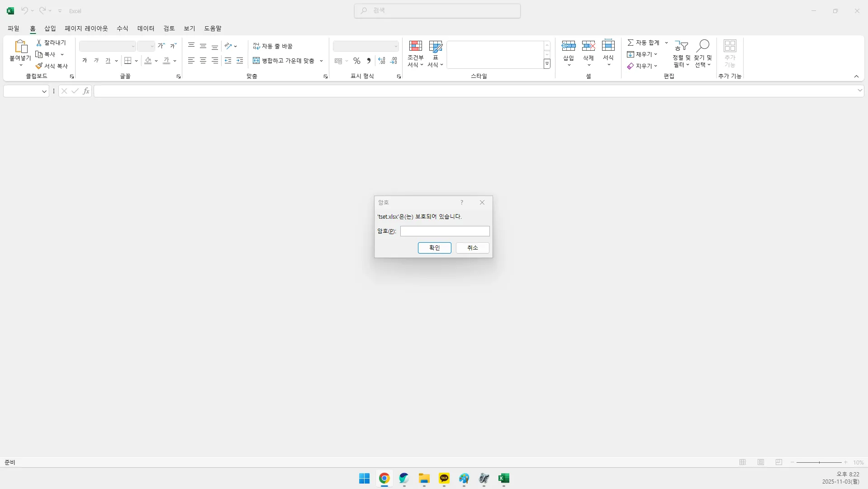The width and height of the screenshot is (868, 489).
Task: Open the name box dropdown
Action: 43,91
